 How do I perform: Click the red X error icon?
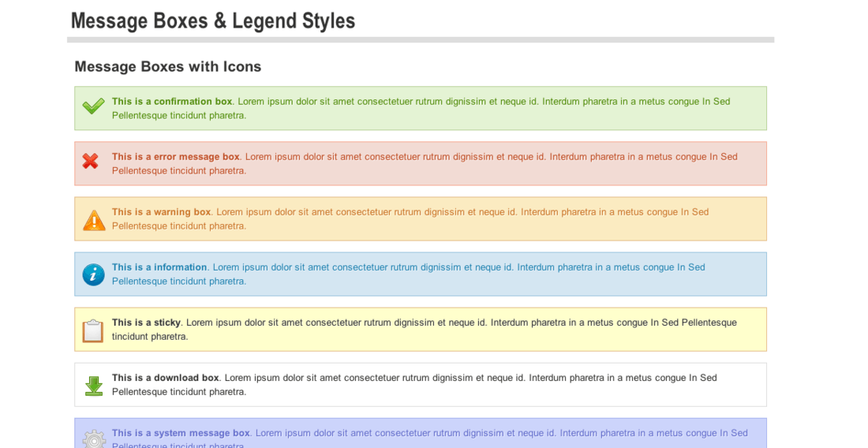91,161
